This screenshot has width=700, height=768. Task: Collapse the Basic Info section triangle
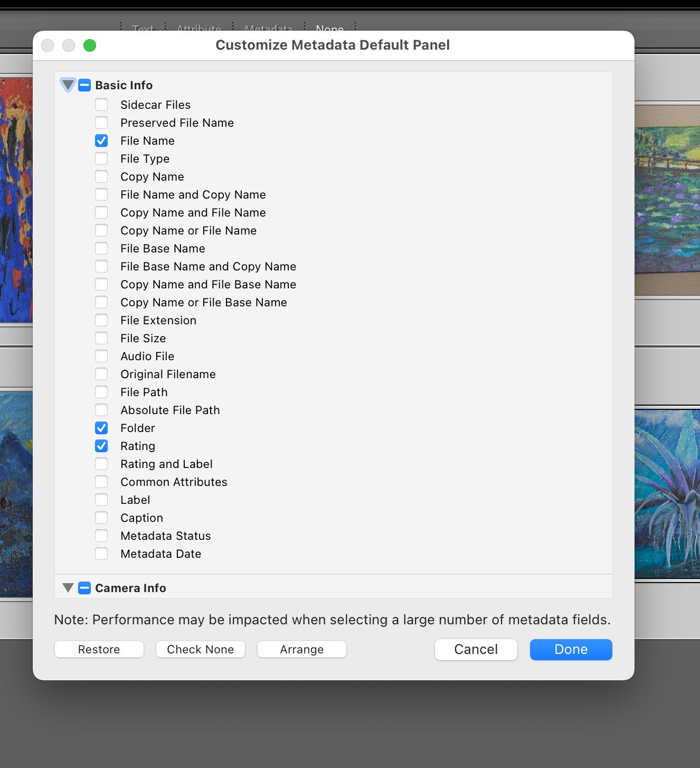[68, 85]
